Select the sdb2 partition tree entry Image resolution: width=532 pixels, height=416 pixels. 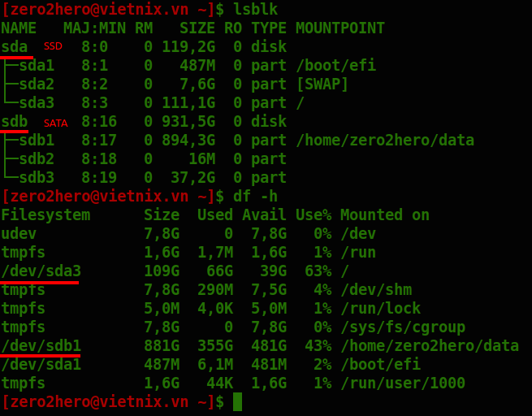(x=37, y=158)
